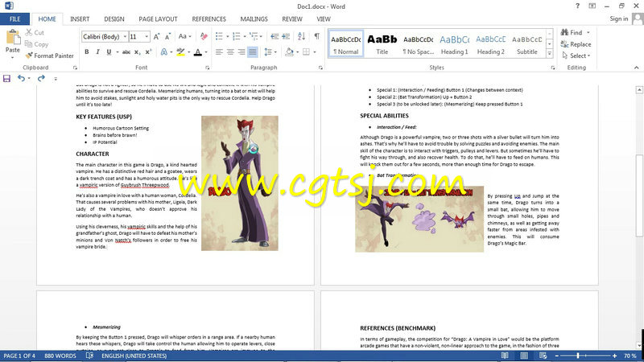Click the Copy command
Viewport: 644px width, 362px height.
(36, 44)
